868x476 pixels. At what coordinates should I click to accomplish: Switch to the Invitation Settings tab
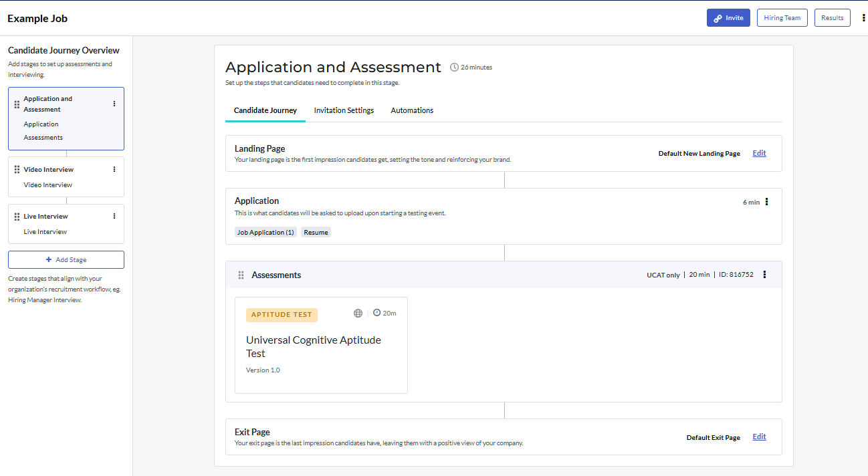[x=344, y=110]
